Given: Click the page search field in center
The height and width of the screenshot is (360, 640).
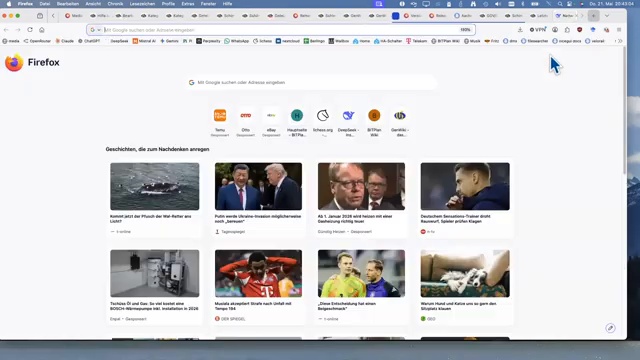Looking at the screenshot, I should tap(312, 82).
